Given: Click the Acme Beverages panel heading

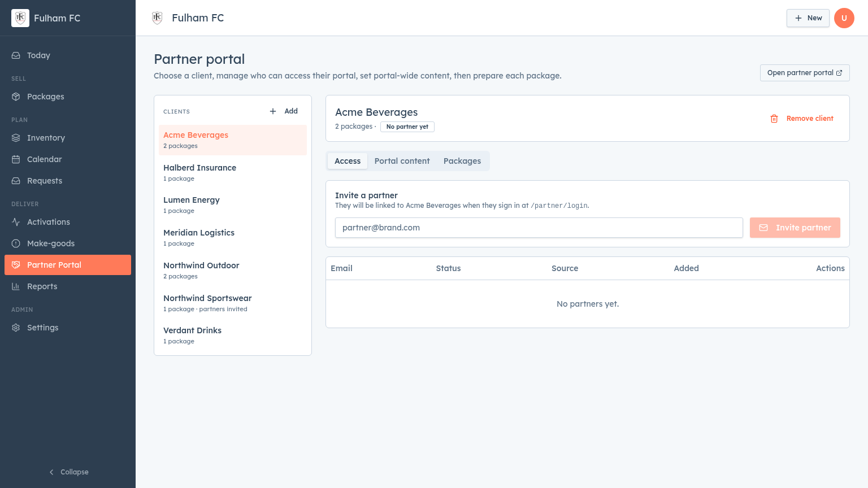Looking at the screenshot, I should tap(376, 112).
